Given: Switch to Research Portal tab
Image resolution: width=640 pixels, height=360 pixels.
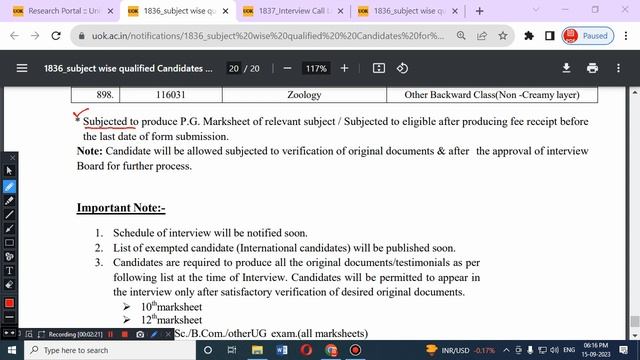Looking at the screenshot, I should 62,11.
